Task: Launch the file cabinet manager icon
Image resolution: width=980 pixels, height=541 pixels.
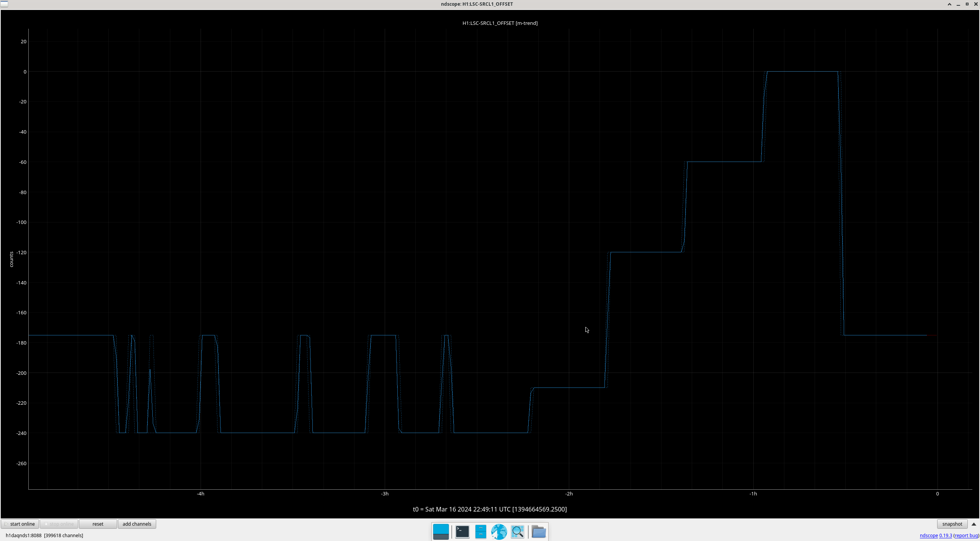Action: tap(480, 531)
